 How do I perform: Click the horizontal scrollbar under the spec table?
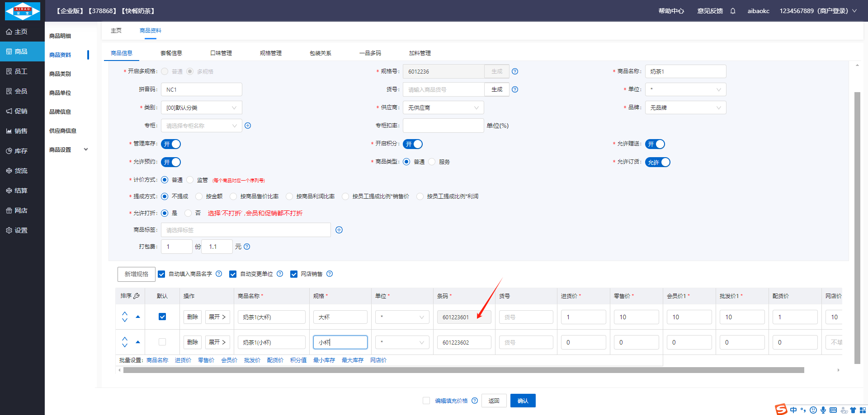463,370
